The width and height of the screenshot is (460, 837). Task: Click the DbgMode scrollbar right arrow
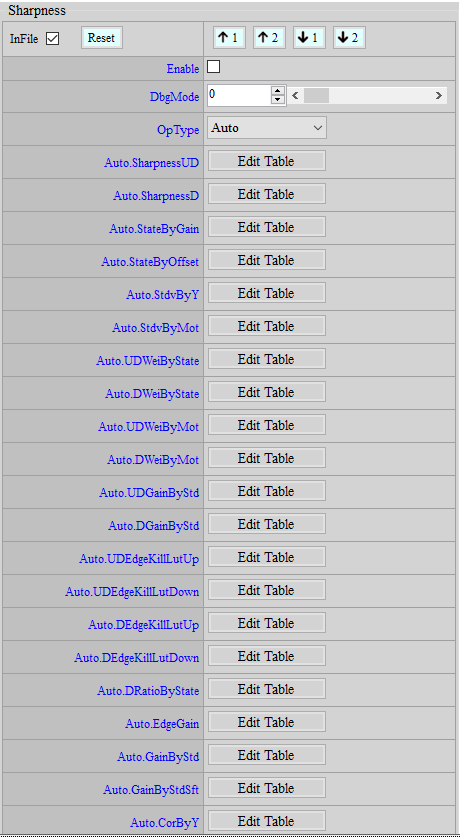tap(439, 96)
